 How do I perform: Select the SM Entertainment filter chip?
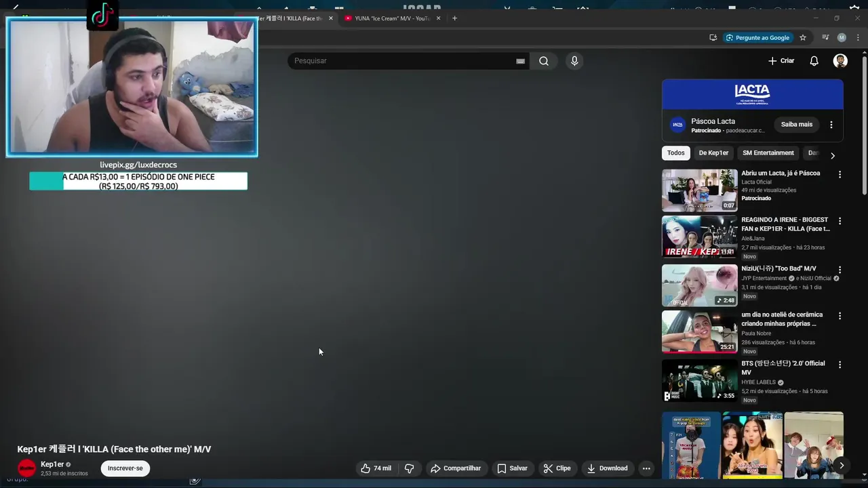click(x=768, y=153)
